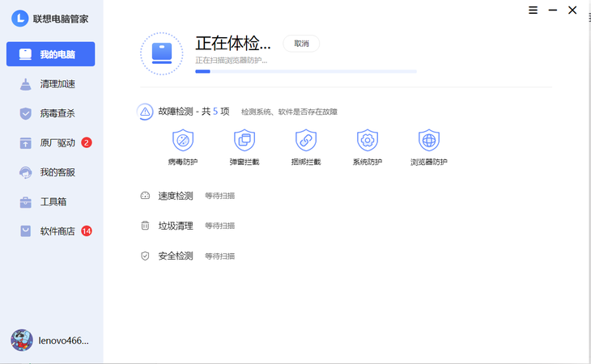Select the 病毒防护 shield icon
This screenshot has height=364, width=591.
tap(183, 140)
